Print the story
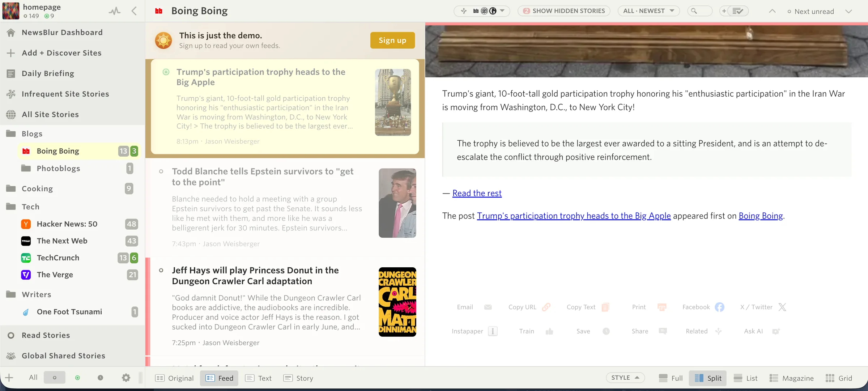The height and width of the screenshot is (391, 868). click(649, 307)
